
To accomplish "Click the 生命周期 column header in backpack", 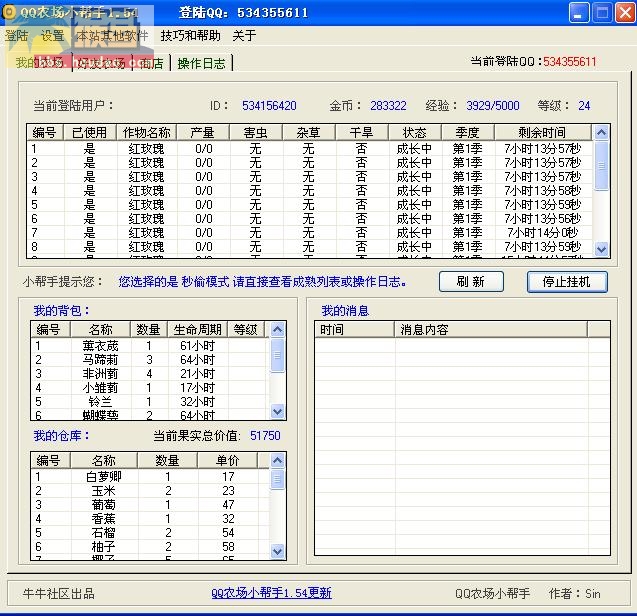I will pyautogui.click(x=198, y=330).
